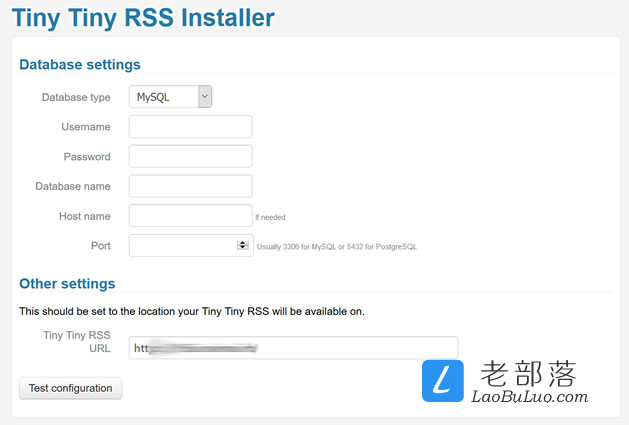This screenshot has width=629, height=425.
Task: Click the "Tiny Tiny RSS Installer" title
Action: tap(143, 18)
